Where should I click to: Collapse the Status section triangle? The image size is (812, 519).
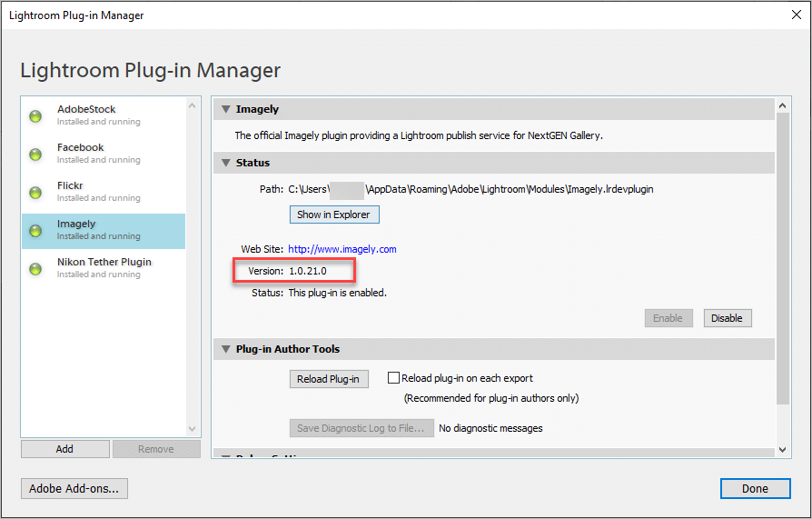226,163
